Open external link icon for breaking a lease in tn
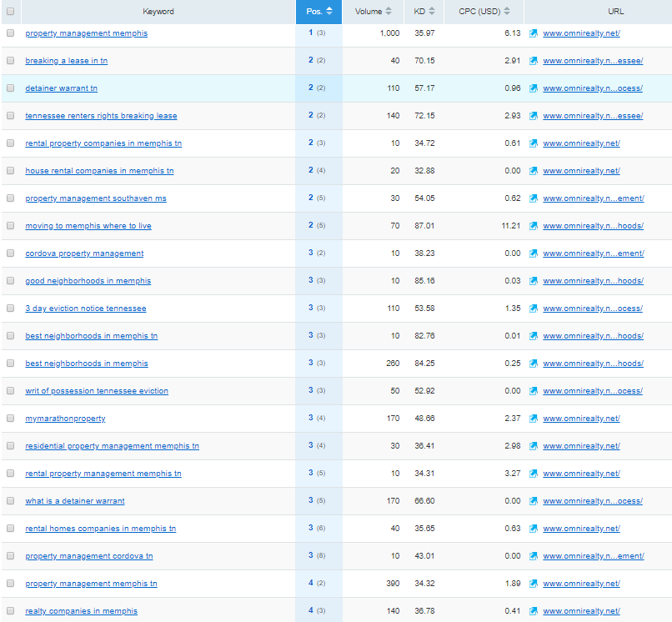Viewport: 672px width, 622px height. 533,61
